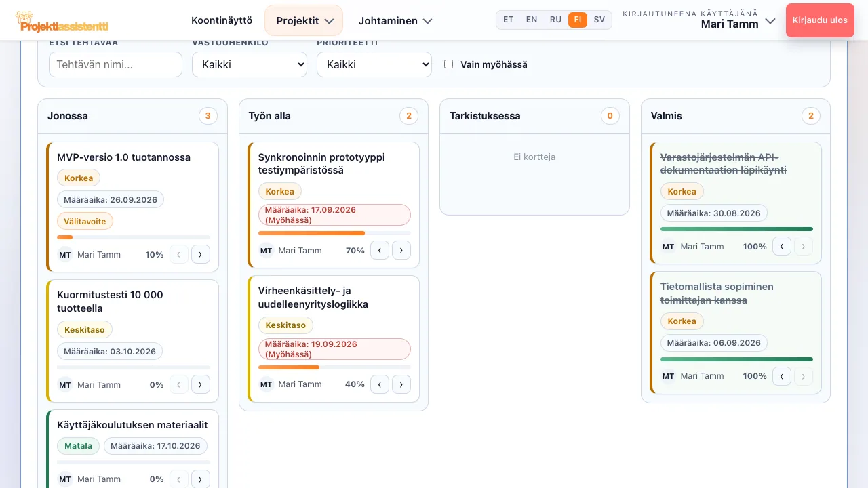Image resolution: width=868 pixels, height=488 pixels.
Task: Click the Välitavoite tag on MVP card
Action: 85,221
